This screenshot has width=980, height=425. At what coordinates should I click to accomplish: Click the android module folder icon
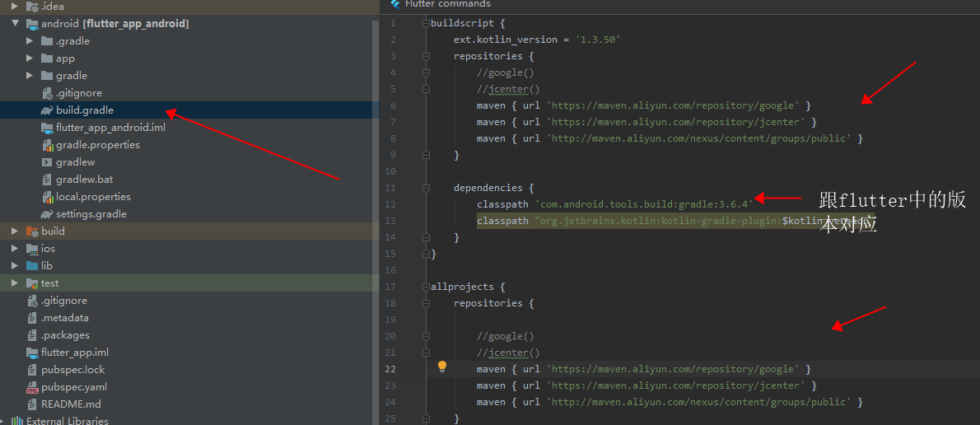[32, 24]
